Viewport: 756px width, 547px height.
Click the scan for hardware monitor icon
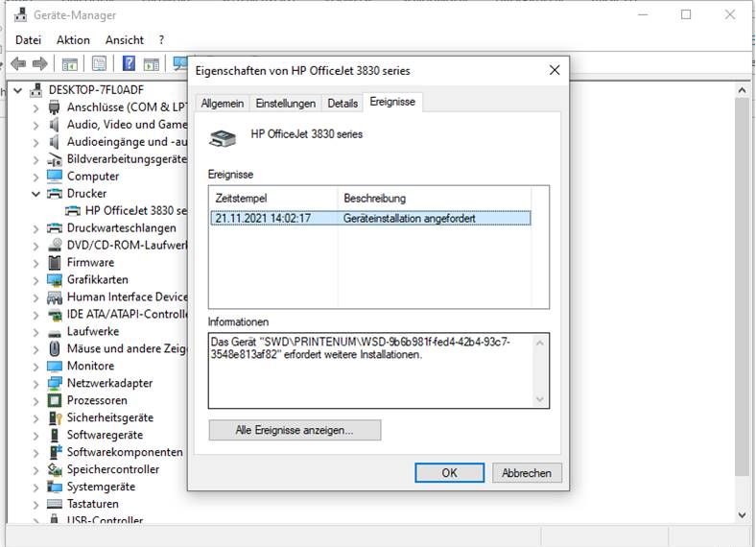coord(180,63)
